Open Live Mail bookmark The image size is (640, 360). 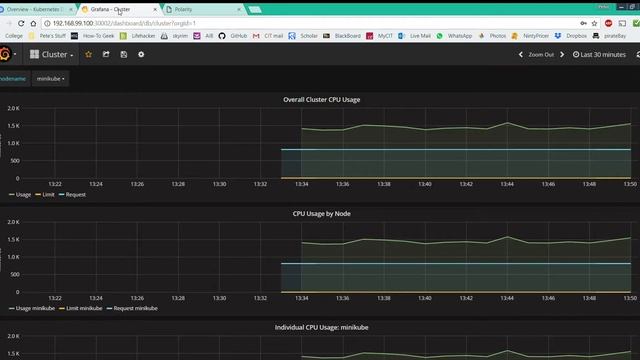click(415, 36)
